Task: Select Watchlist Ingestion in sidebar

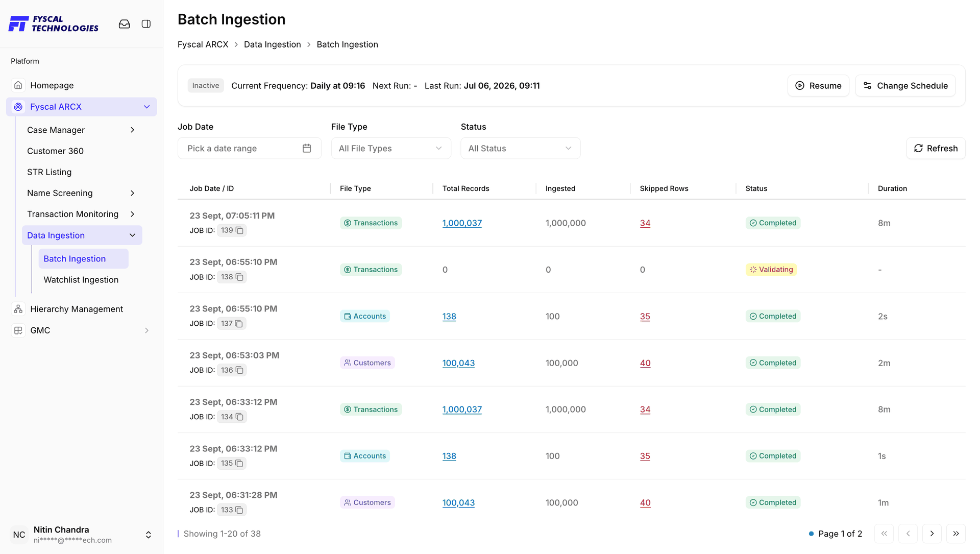Action: [81, 280]
